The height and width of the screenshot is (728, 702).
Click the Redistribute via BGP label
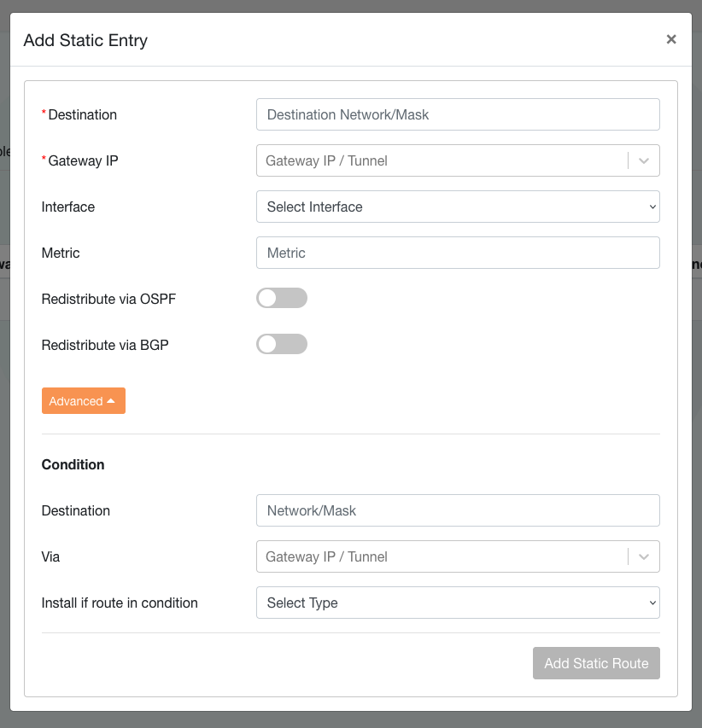[106, 345]
